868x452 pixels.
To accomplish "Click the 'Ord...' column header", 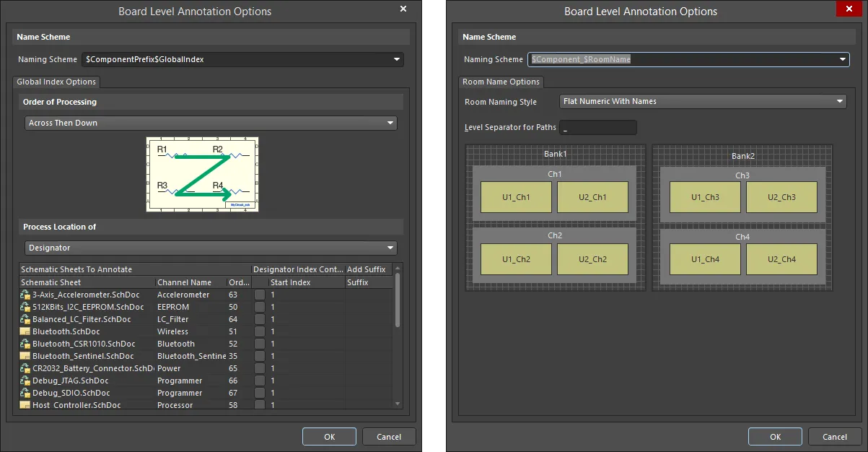I will (239, 282).
